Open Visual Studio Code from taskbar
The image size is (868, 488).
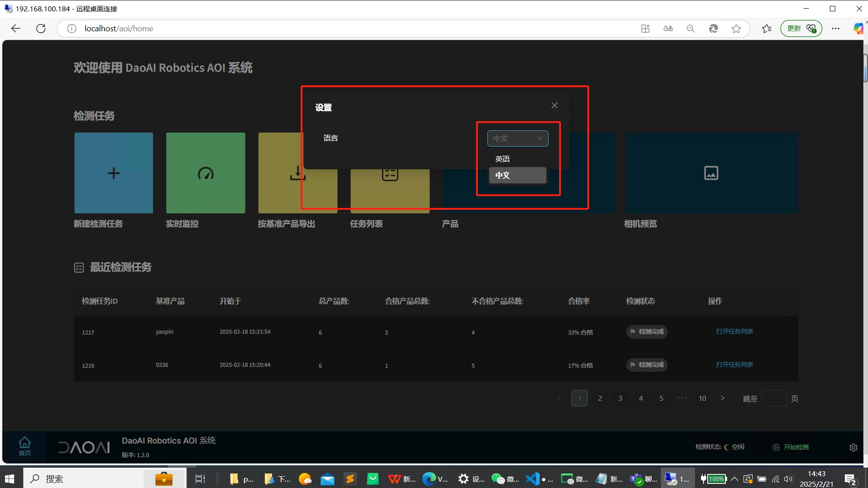tap(539, 478)
